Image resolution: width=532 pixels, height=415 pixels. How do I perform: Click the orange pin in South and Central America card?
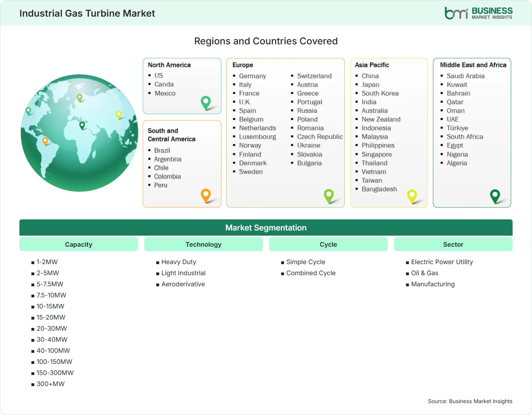pos(206,196)
